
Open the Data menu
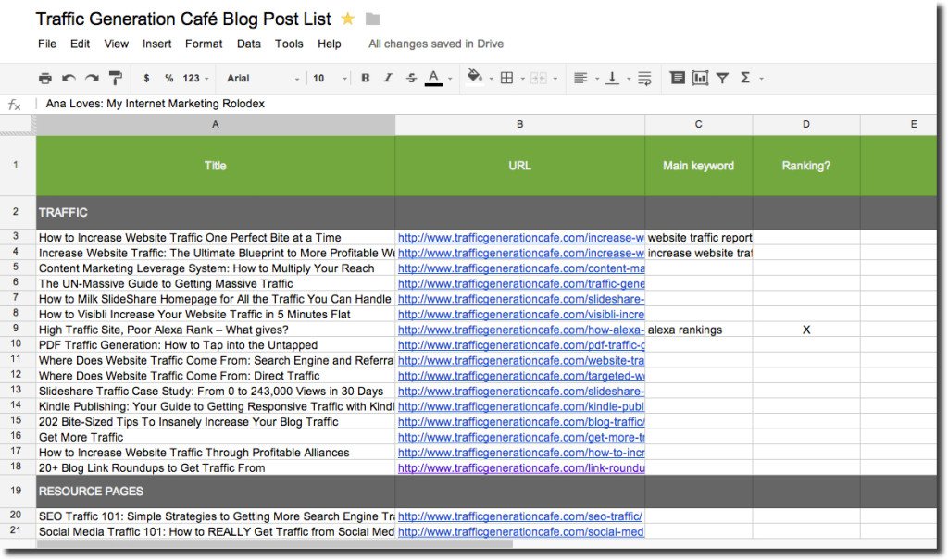point(248,44)
